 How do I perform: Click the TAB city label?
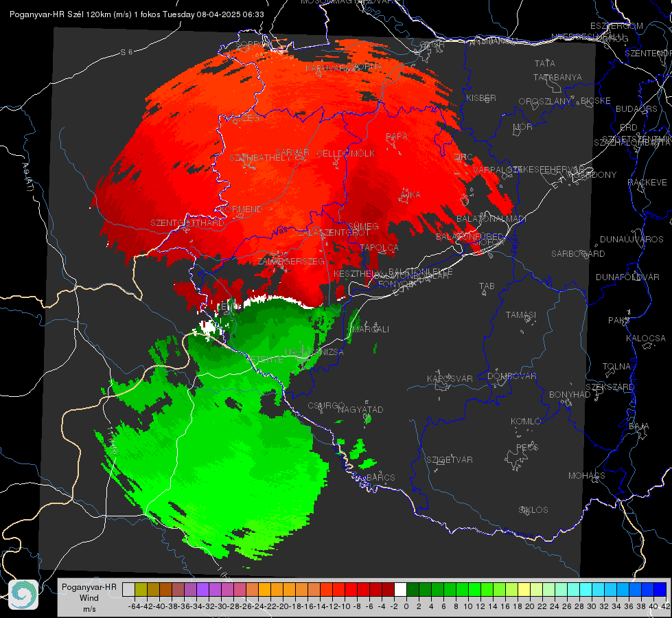[487, 286]
